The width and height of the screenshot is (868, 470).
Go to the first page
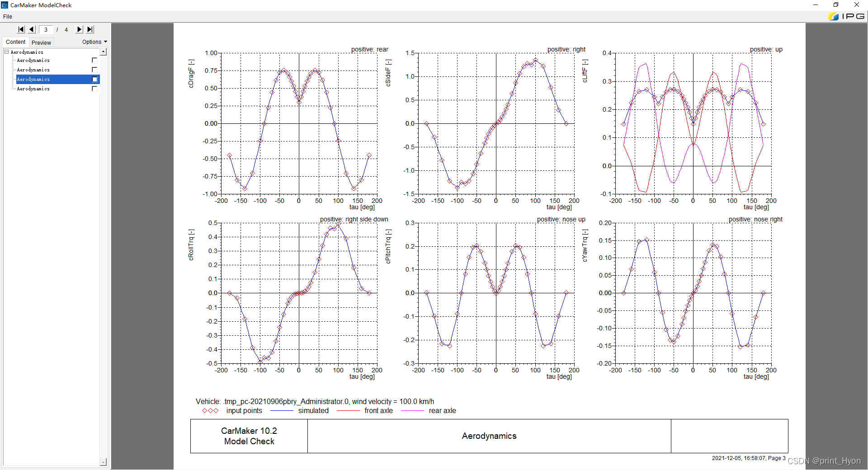point(21,29)
